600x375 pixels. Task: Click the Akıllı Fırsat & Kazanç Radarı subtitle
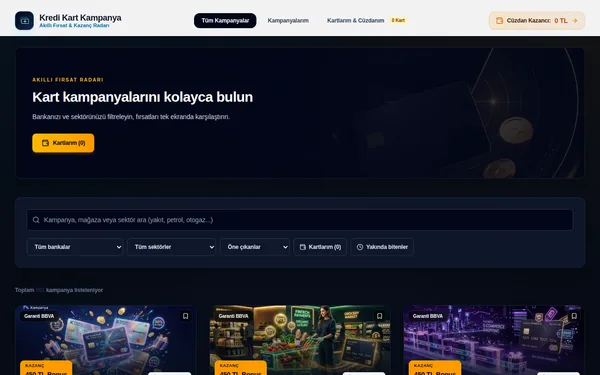pos(74,26)
